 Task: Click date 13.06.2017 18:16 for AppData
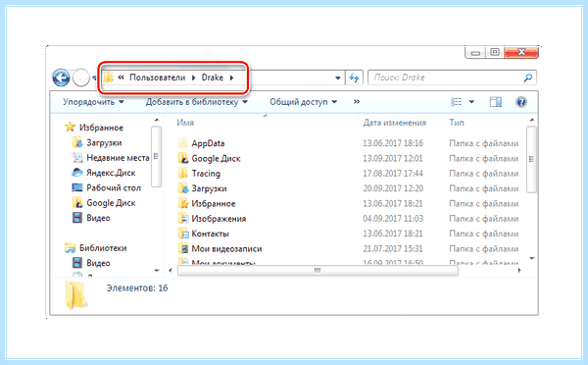pyautogui.click(x=393, y=143)
